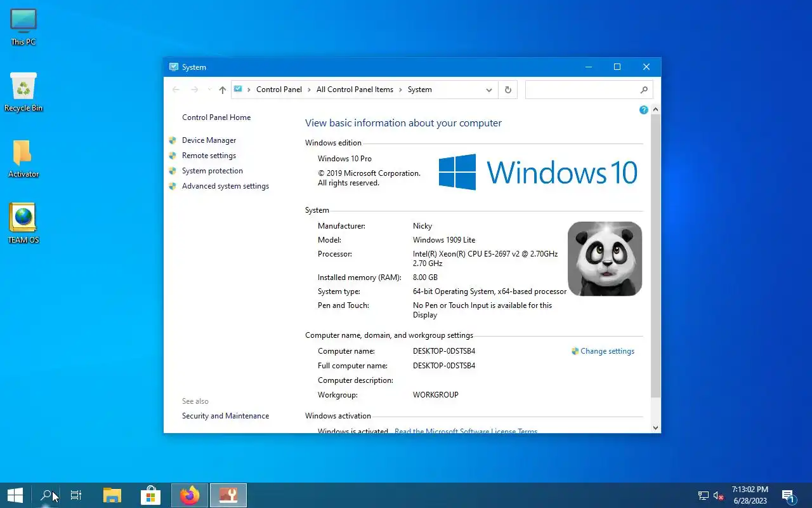Click the Windows 10 Pro edition text

344,159
